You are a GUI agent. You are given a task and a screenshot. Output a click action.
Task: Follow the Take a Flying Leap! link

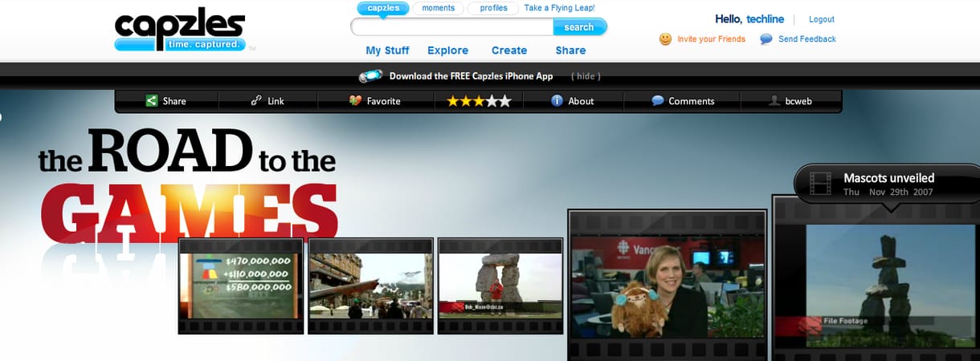click(559, 8)
